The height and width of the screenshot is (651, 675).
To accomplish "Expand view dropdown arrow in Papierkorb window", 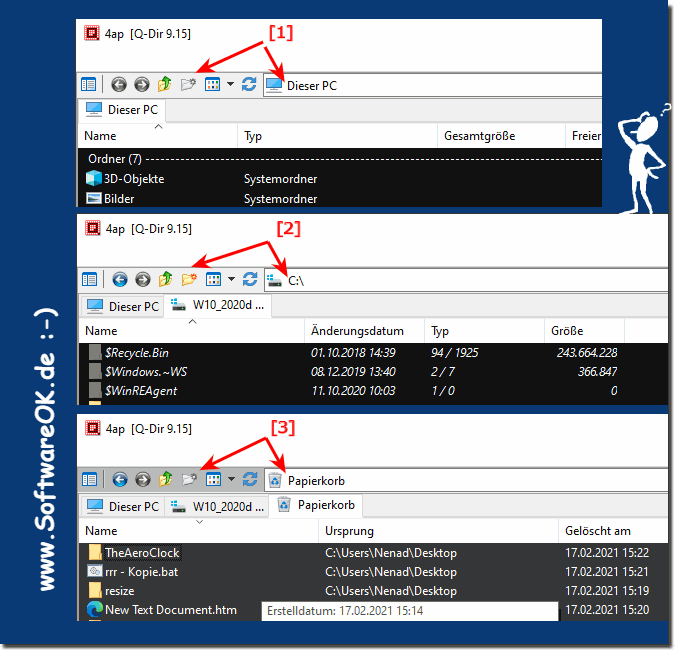I will coord(232,480).
